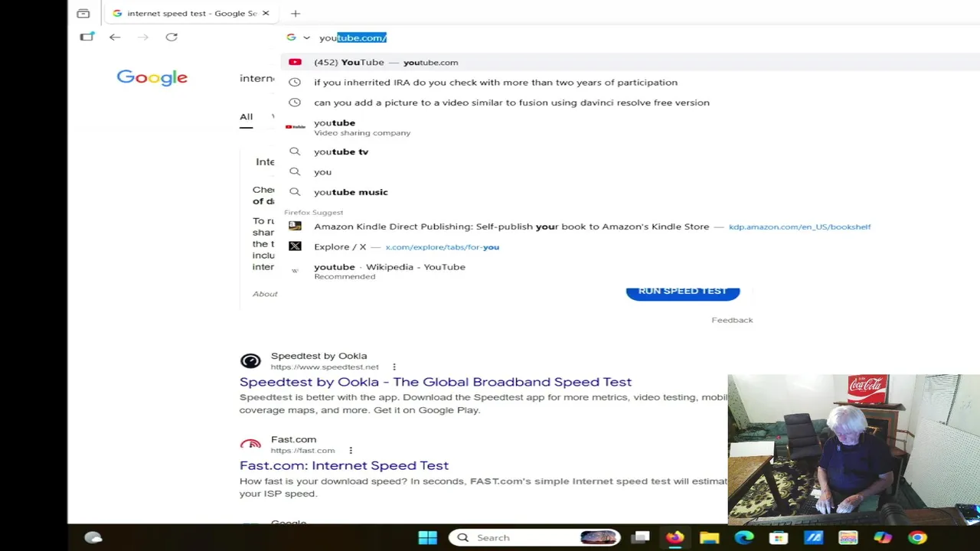The image size is (980, 551).
Task: Click the Speedtest by Ookla site icon
Action: click(250, 361)
